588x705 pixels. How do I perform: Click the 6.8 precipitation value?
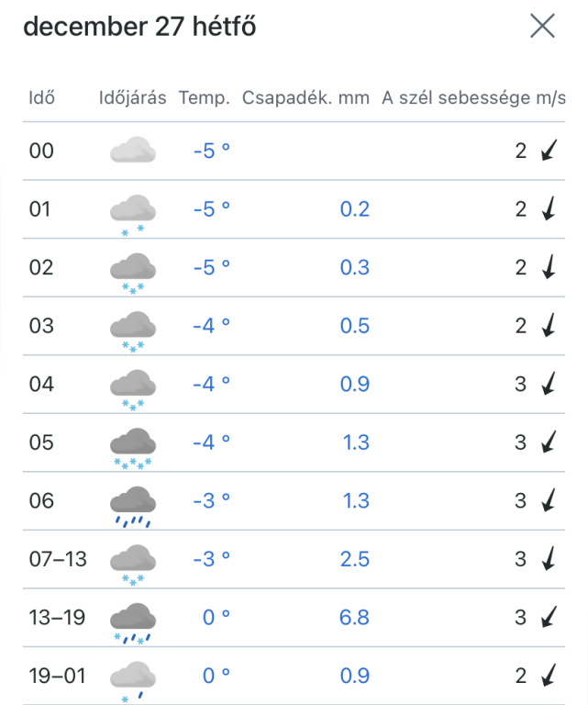click(x=354, y=618)
